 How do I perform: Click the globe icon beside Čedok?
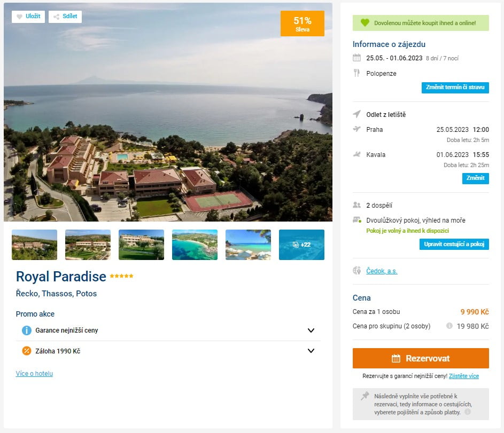pyautogui.click(x=357, y=271)
